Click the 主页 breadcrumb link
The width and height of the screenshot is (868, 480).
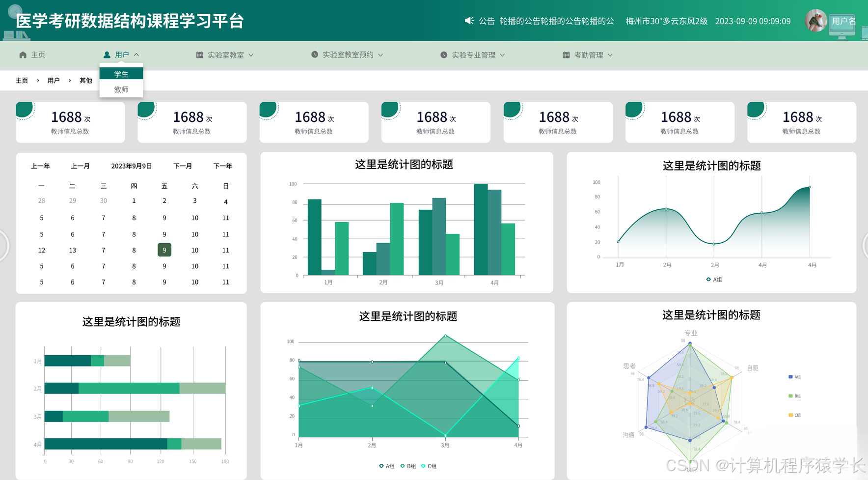click(22, 80)
